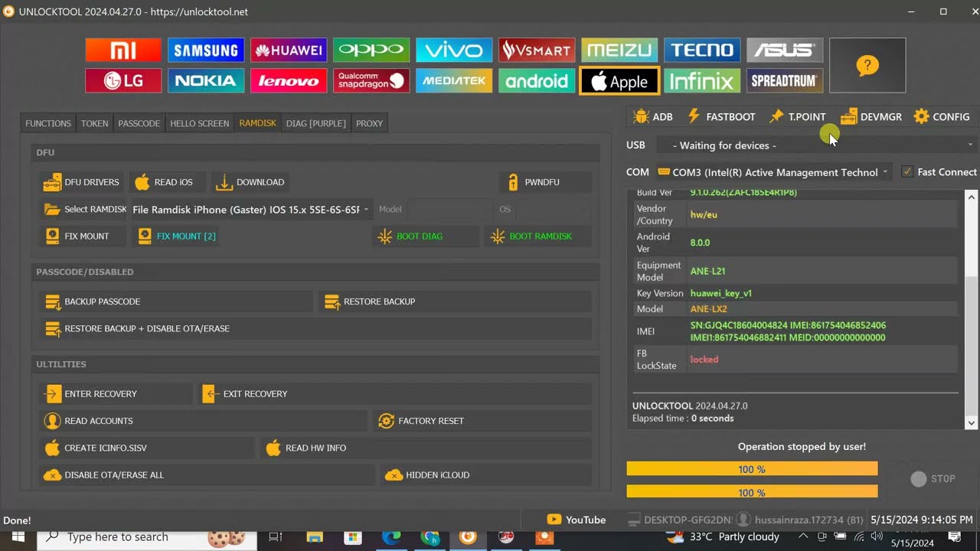Select the ASUS brand tile
980x551 pixels.
[785, 51]
